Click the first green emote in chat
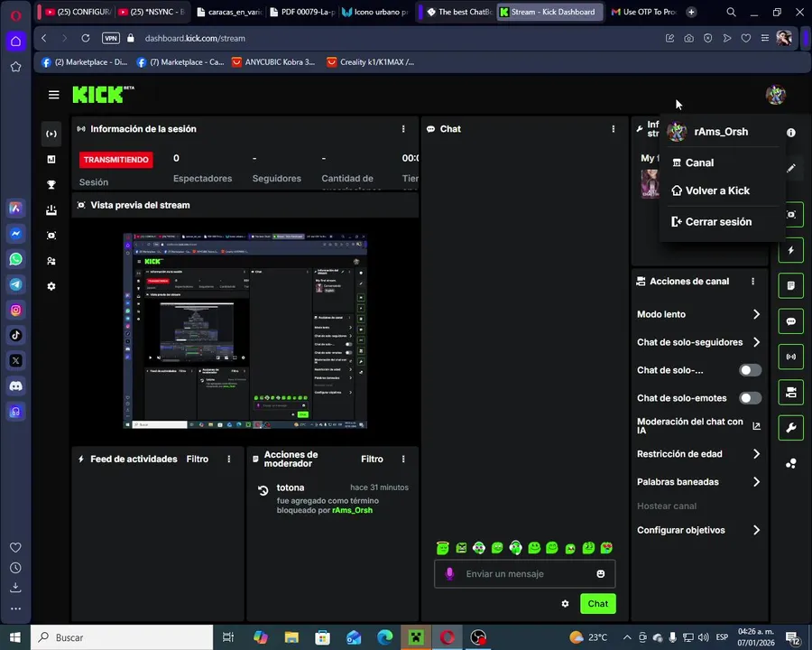Image resolution: width=812 pixels, height=650 pixels. click(442, 548)
